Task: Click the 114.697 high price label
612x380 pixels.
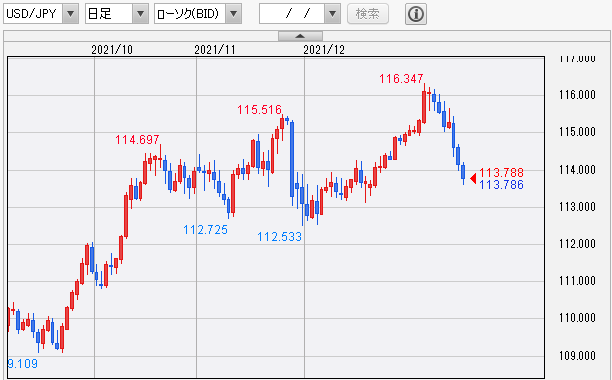Action: click(137, 140)
